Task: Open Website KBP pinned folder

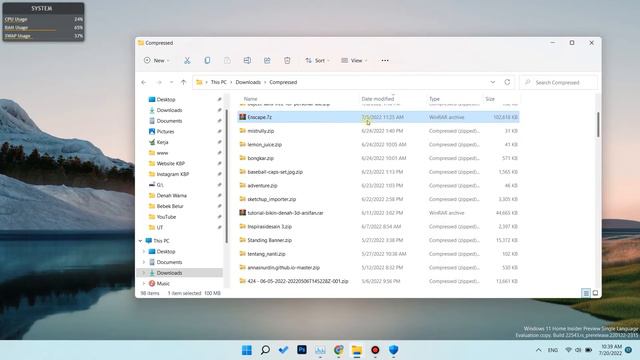Action: (x=171, y=163)
